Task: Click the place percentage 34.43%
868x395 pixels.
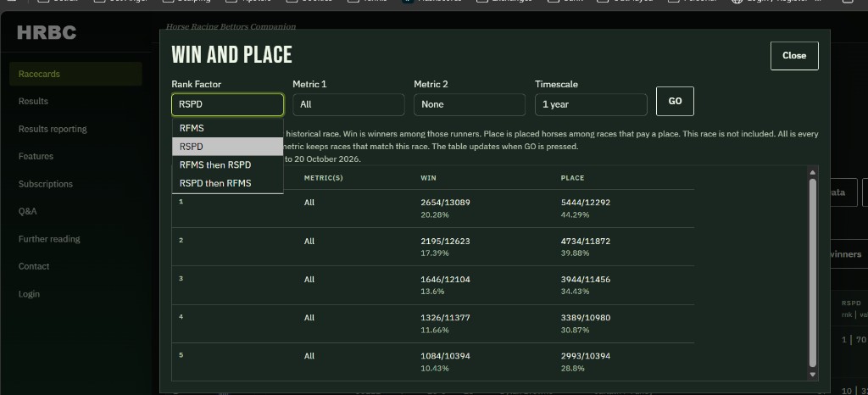Action: [x=576, y=292]
